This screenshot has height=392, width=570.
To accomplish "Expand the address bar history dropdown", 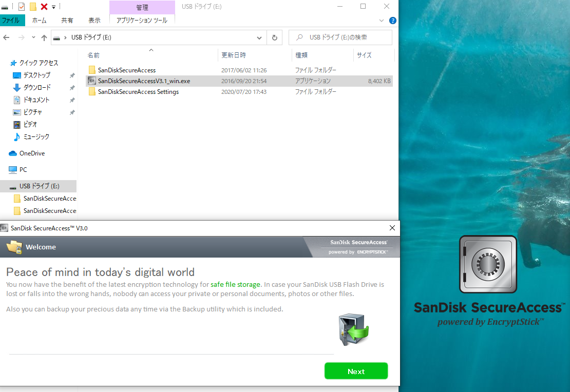I will [259, 37].
